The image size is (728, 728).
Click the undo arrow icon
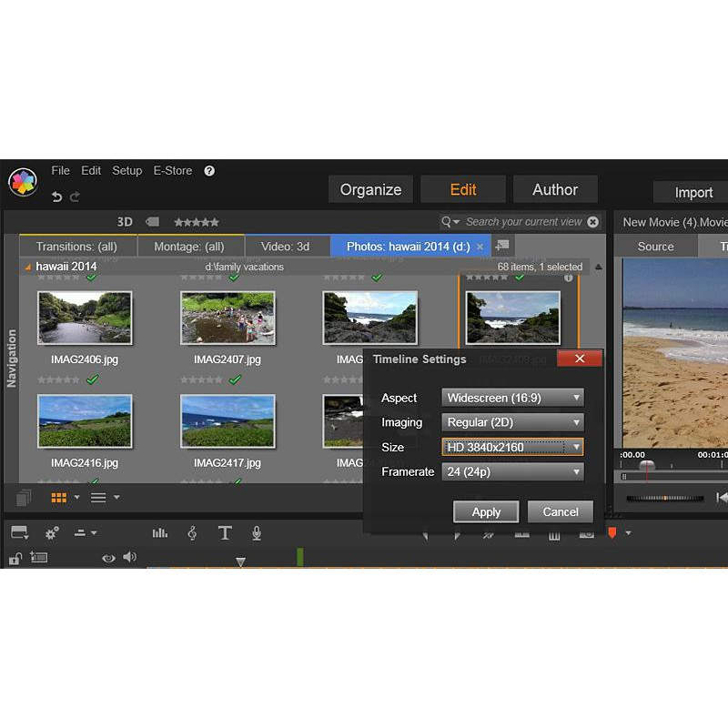(57, 197)
